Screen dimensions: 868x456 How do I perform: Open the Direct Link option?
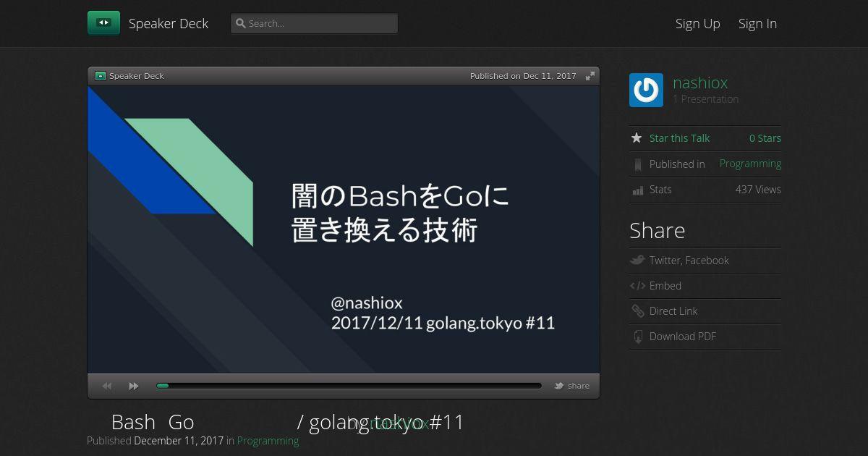[x=673, y=311]
